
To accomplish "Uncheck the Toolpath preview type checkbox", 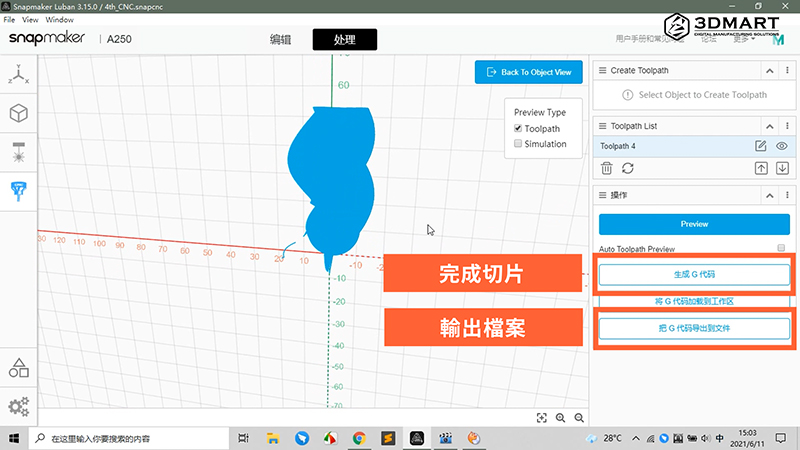I will click(x=518, y=129).
